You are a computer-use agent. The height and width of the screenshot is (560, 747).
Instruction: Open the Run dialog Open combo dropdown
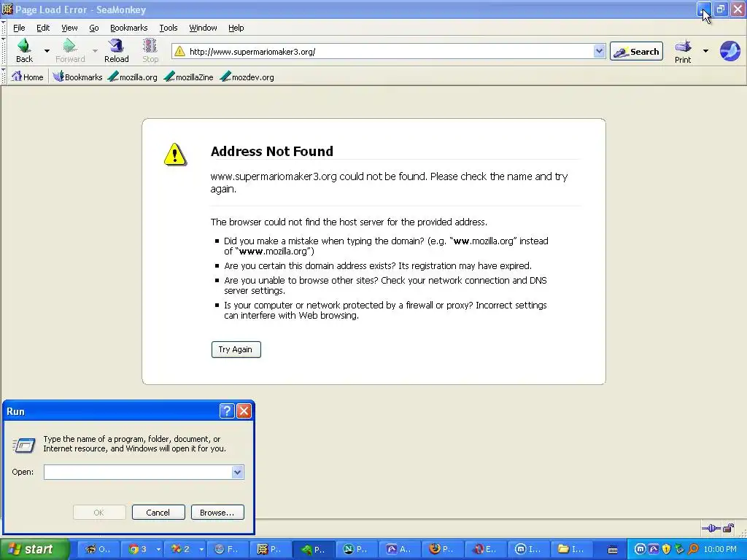[x=237, y=472]
